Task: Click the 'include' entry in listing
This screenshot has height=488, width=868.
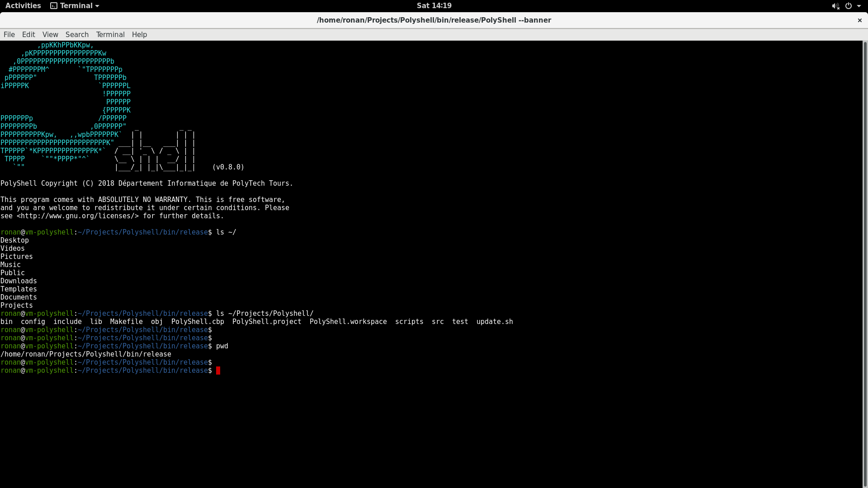Action: (x=67, y=322)
